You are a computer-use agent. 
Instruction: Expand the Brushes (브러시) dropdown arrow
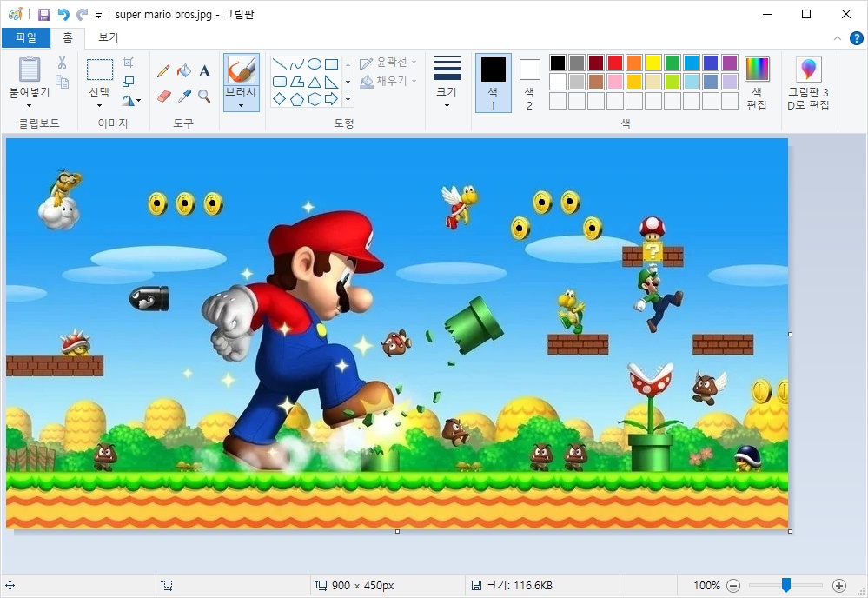(242, 105)
